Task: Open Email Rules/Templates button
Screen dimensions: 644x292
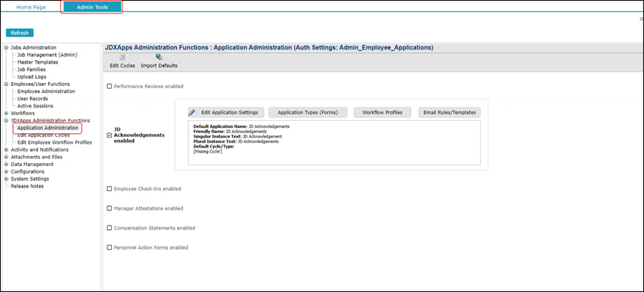Action: 448,112
